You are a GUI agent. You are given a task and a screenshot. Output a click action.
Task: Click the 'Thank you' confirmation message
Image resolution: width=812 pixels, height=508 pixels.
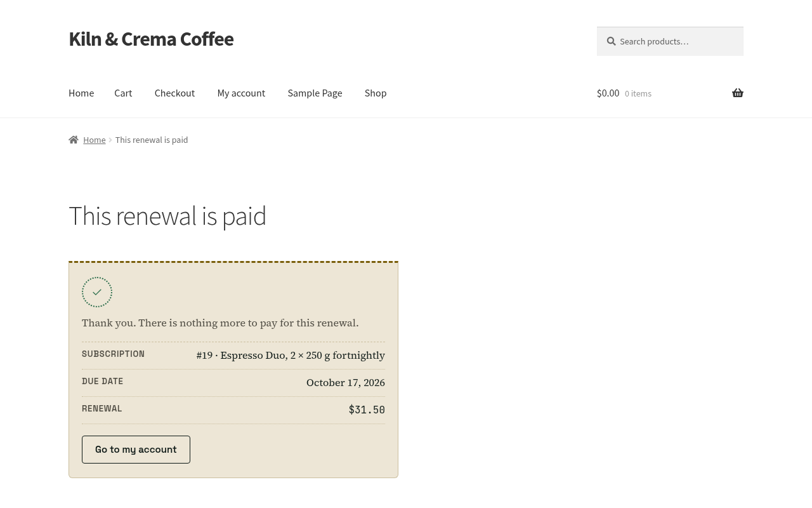click(220, 323)
